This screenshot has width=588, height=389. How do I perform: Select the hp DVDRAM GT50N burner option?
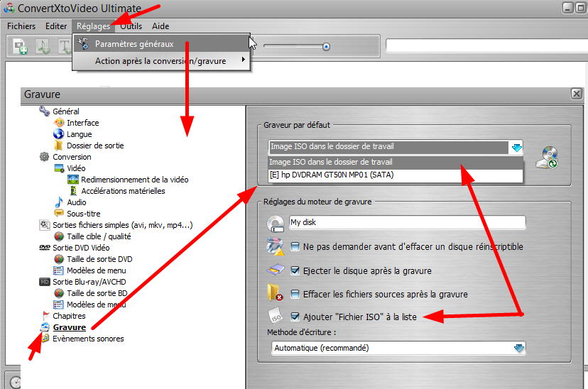(x=396, y=175)
